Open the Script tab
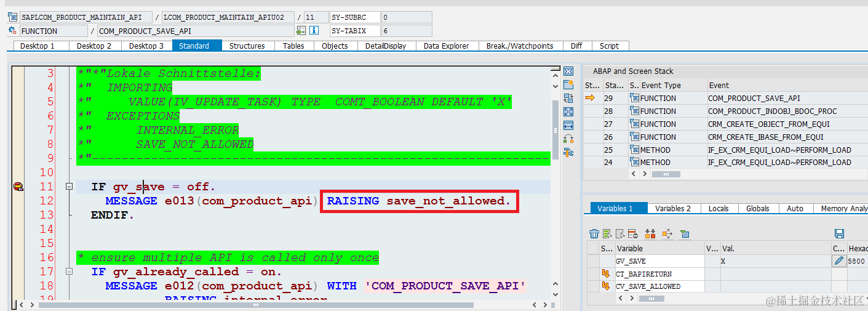The image size is (868, 311). tap(610, 46)
